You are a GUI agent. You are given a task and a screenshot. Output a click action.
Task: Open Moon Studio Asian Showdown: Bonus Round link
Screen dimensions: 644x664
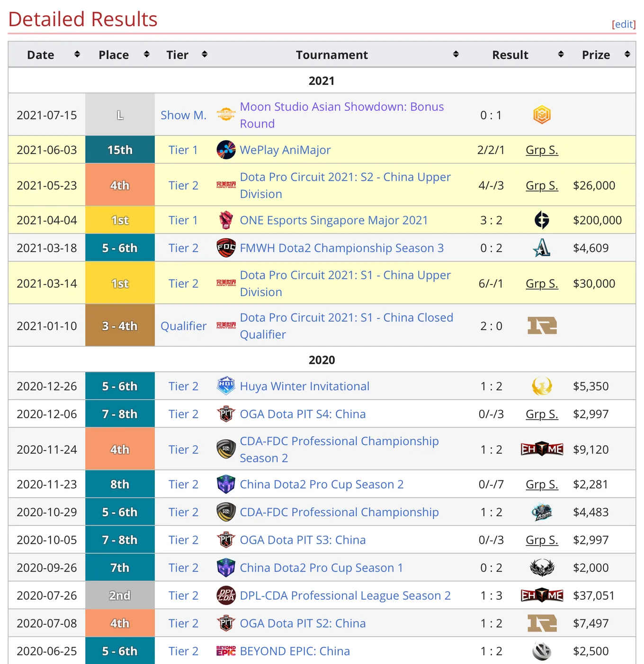point(342,115)
